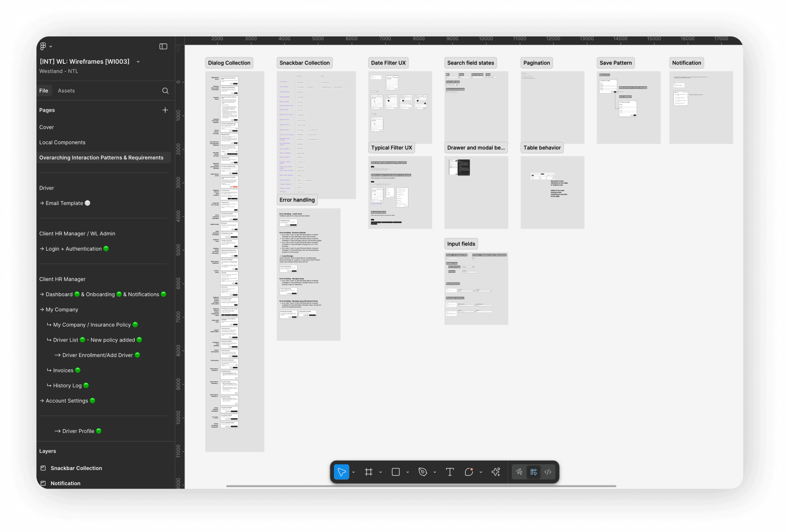Screen dimensions: 786x532
Task: Open the AI actions tool
Action: [x=496, y=472]
